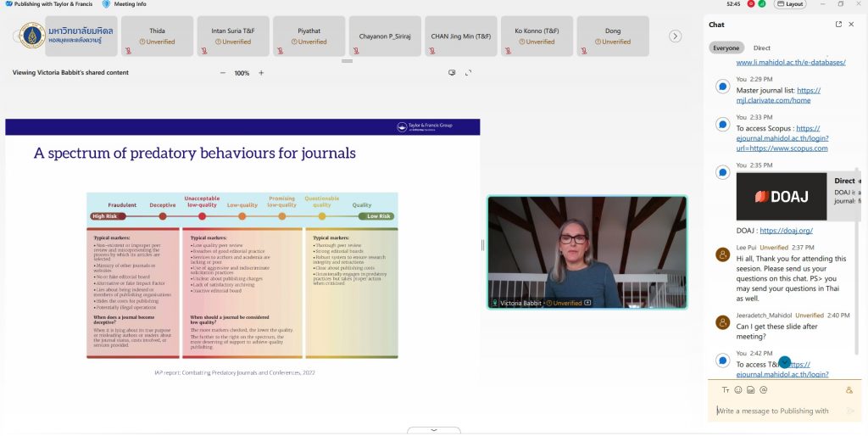Image resolution: width=868 pixels, height=436 pixels.
Task: Select Victoria Babbit's video thumbnail
Action: click(587, 252)
